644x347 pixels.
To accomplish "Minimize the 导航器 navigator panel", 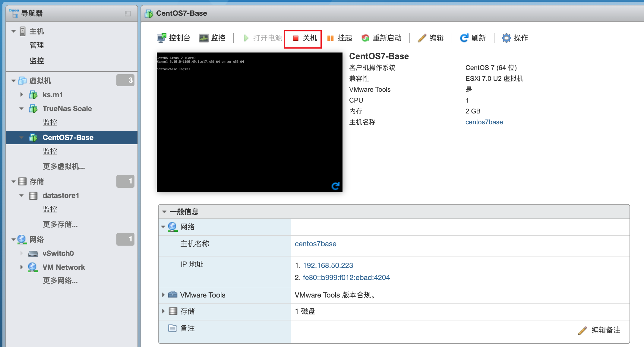I will (128, 14).
